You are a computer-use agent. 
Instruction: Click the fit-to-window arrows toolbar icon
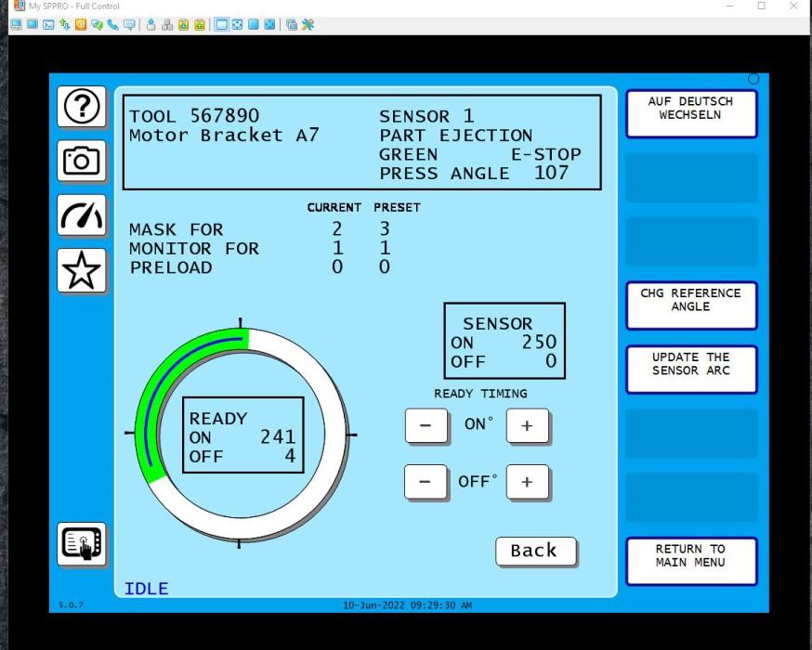point(237,24)
